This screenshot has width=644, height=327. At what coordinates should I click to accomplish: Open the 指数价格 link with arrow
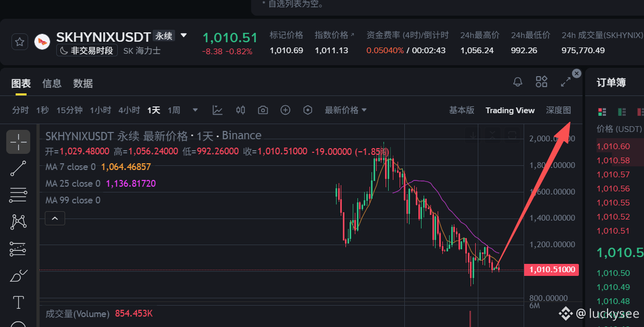335,35
